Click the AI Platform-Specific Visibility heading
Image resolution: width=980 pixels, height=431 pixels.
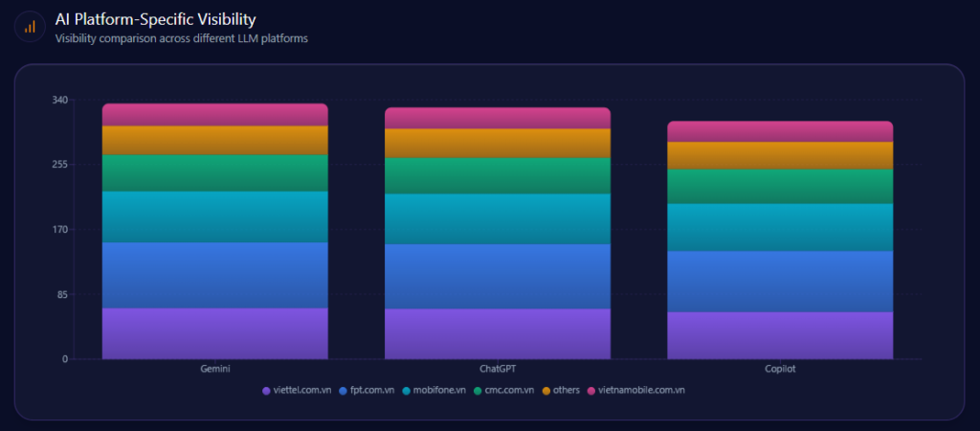point(155,19)
